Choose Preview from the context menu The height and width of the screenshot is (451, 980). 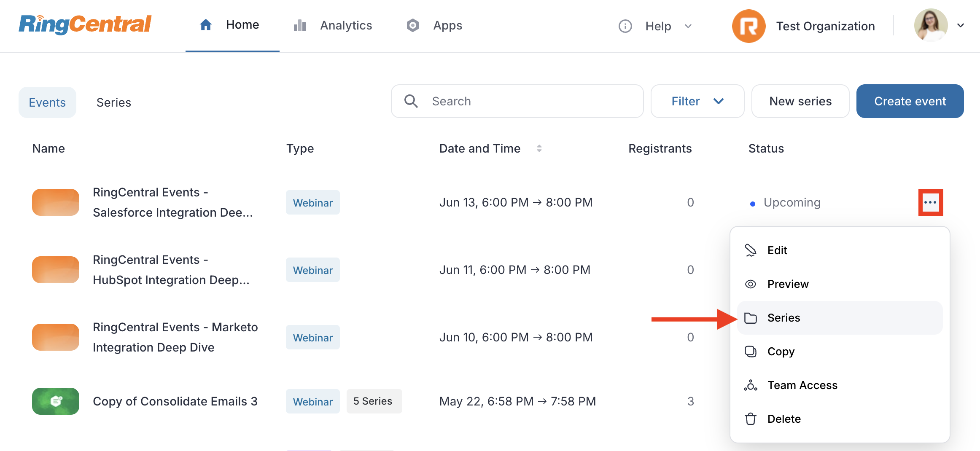pos(840,284)
